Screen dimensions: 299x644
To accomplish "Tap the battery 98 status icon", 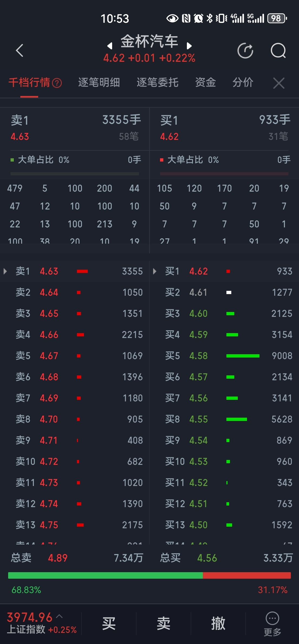I will coord(277,18).
